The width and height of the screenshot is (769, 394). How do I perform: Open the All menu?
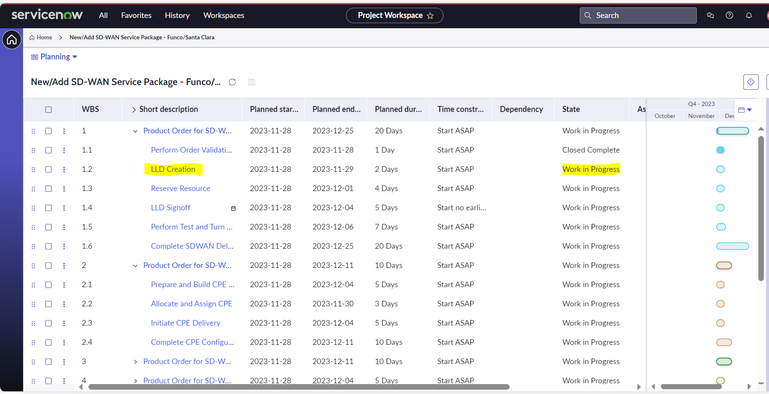(103, 16)
